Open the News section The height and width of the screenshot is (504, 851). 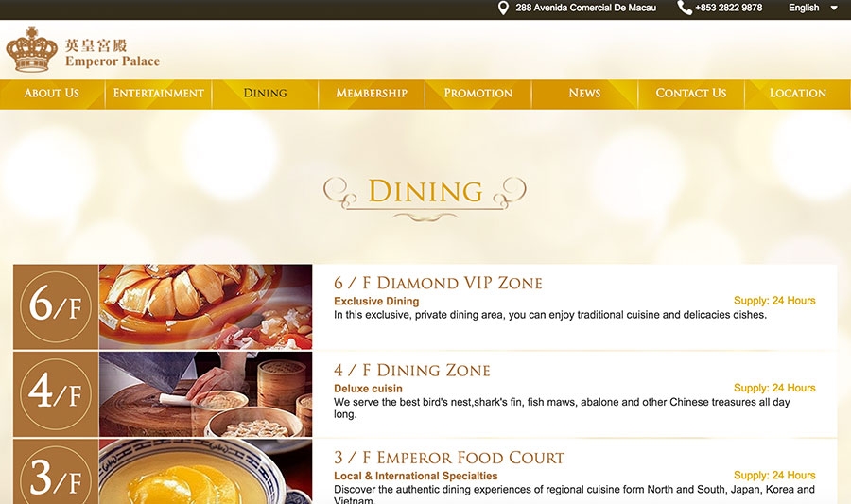[584, 94]
